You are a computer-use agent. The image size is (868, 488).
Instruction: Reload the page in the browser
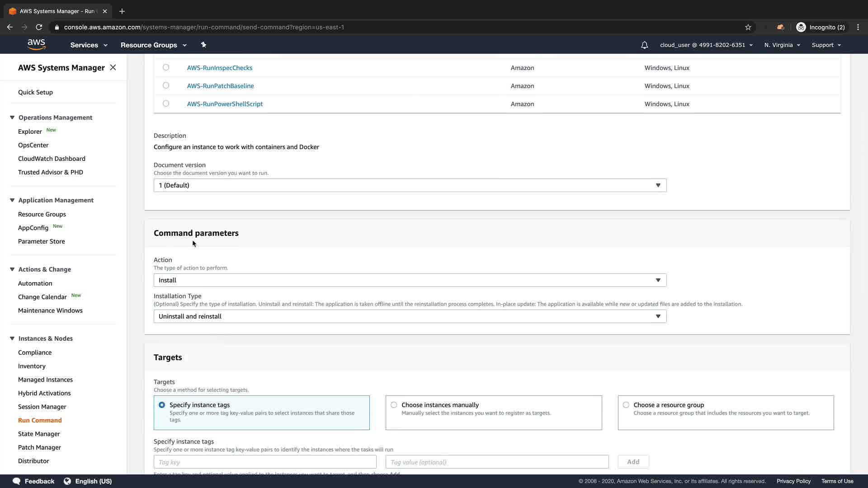39,27
